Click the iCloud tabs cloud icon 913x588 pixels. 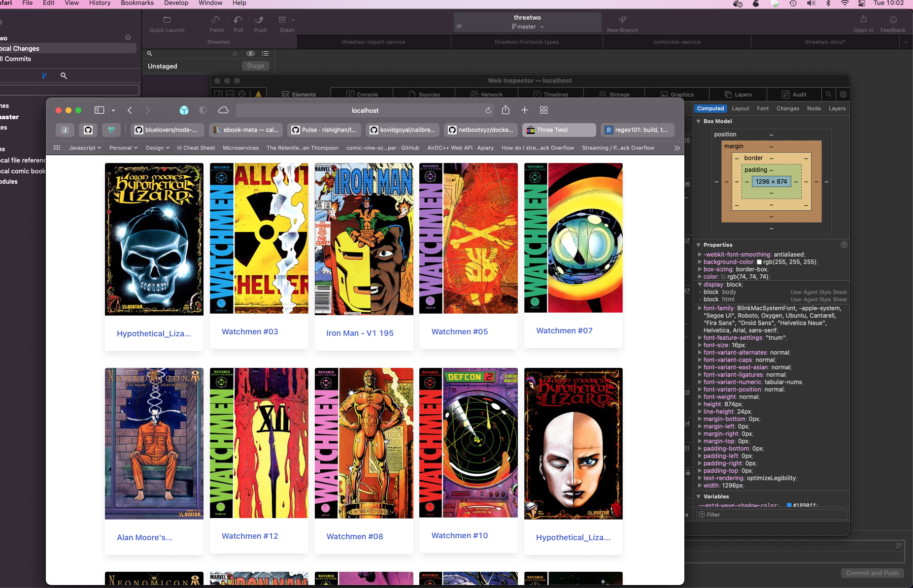click(223, 110)
